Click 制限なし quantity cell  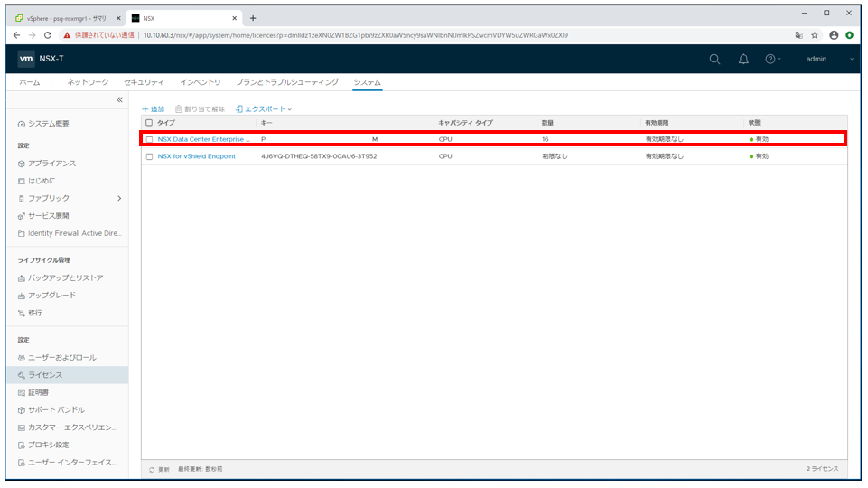click(x=555, y=156)
